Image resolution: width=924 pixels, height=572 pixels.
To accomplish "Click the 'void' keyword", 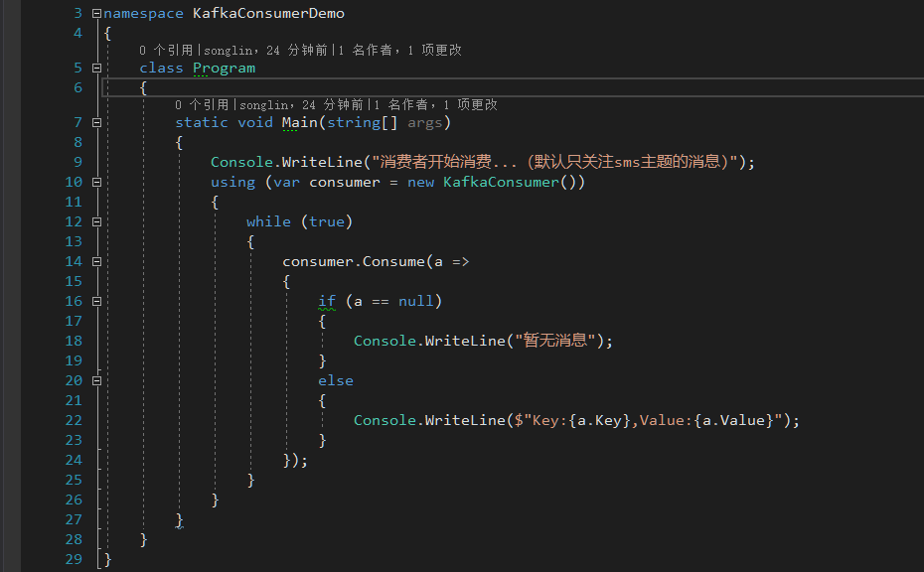I will click(255, 122).
